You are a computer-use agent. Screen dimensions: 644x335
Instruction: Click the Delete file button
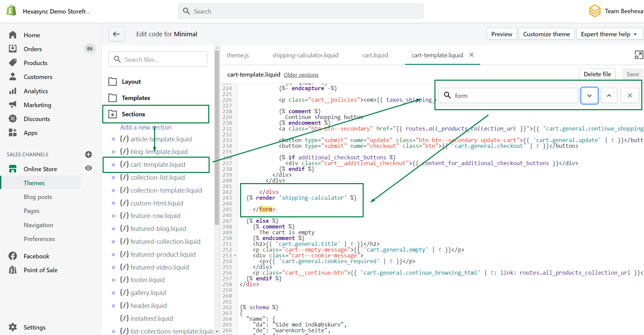[x=597, y=74]
